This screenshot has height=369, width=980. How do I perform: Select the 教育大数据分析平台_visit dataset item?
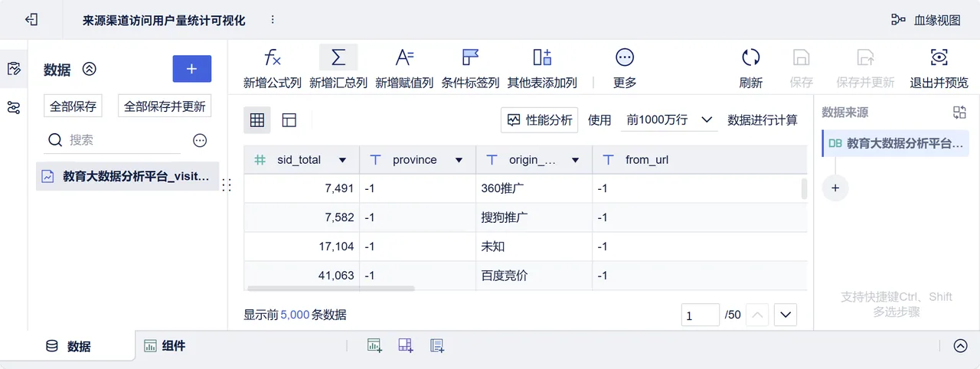coord(127,176)
